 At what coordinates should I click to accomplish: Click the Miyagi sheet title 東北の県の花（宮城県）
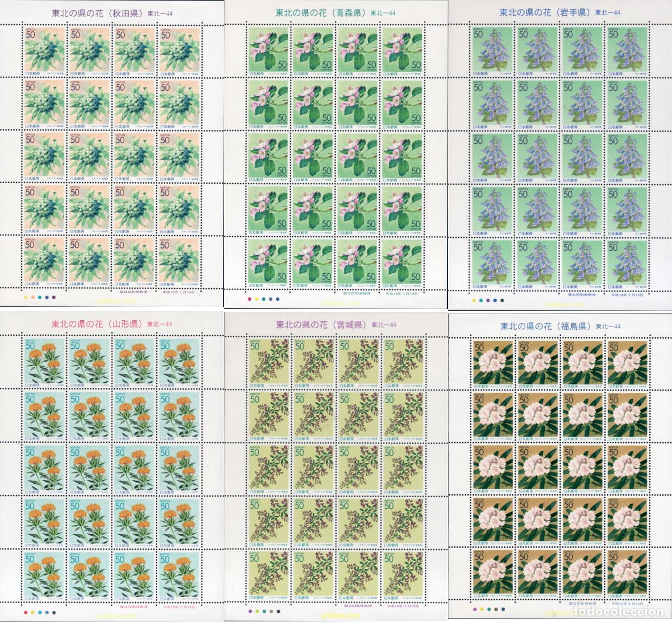click(321, 324)
